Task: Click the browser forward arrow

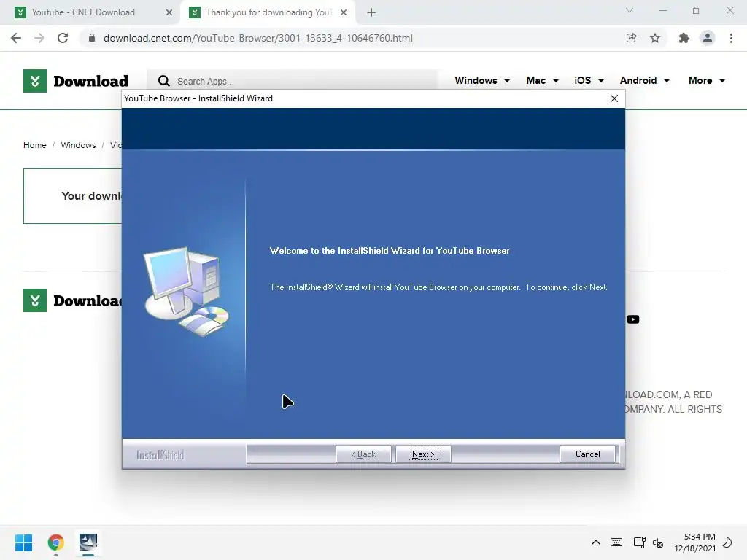Action: click(x=39, y=38)
